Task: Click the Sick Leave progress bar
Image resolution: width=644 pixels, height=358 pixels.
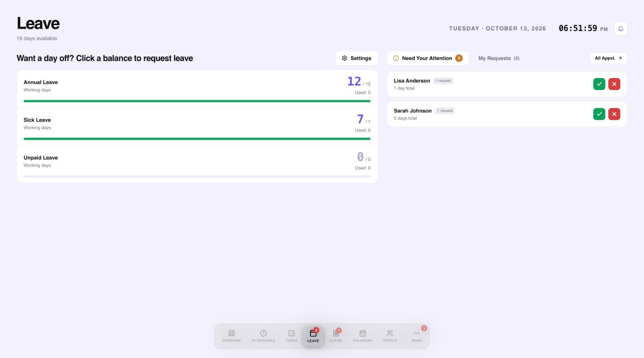Action: (x=197, y=139)
